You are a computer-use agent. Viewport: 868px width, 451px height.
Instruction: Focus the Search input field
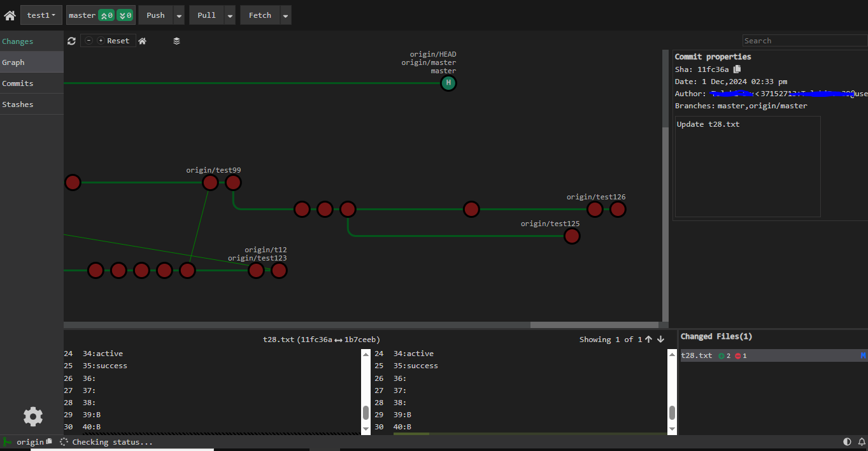point(805,41)
